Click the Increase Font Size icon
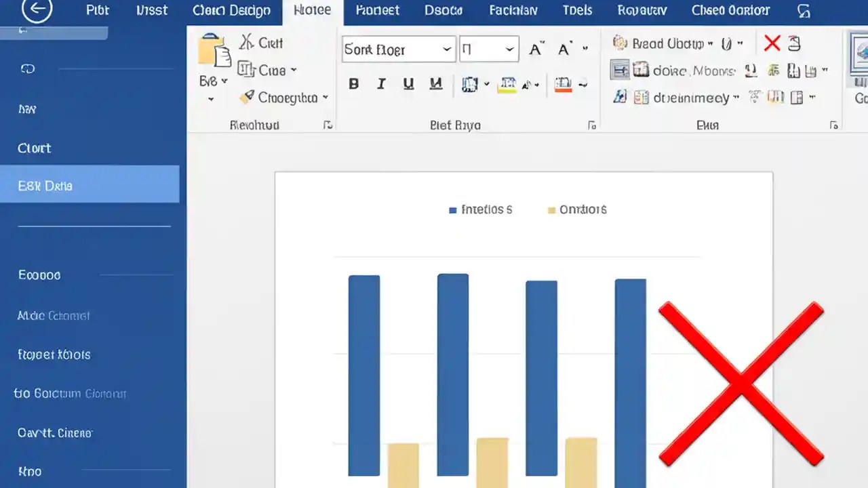Image resolution: width=868 pixels, height=488 pixels. tap(535, 47)
